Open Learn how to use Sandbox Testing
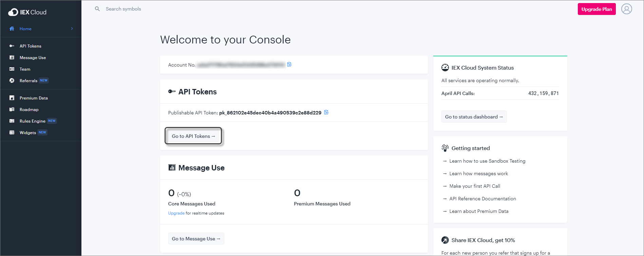The image size is (644, 256). 487,161
